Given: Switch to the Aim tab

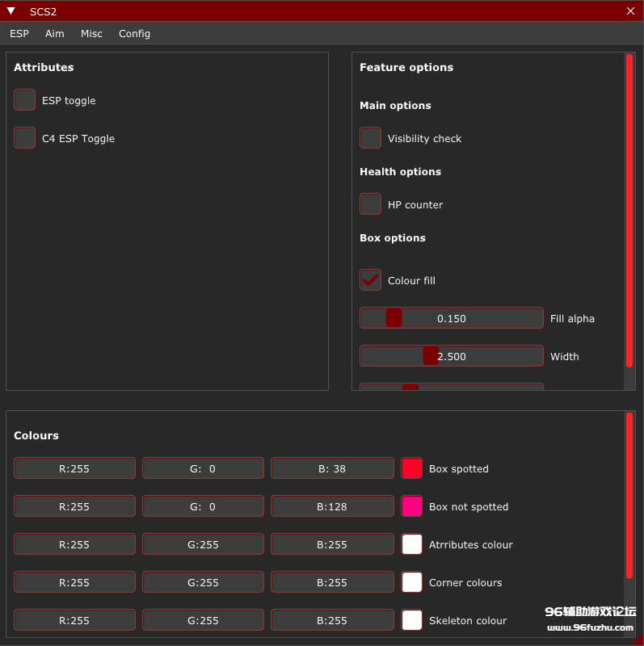Looking at the screenshot, I should point(55,34).
